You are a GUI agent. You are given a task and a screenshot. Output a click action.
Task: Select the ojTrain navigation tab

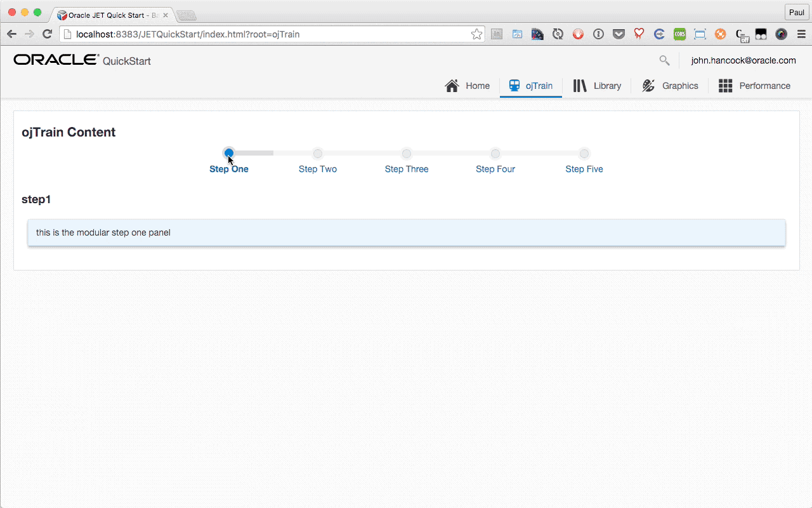531,86
